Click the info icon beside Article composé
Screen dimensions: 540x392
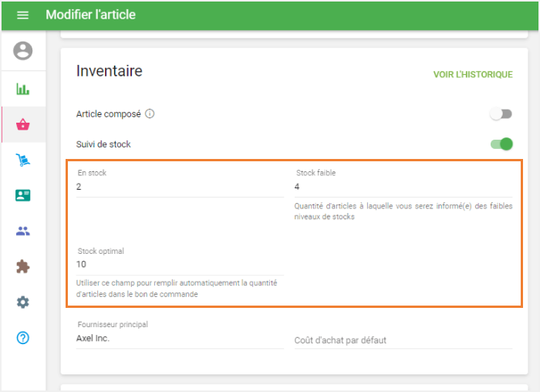click(150, 114)
